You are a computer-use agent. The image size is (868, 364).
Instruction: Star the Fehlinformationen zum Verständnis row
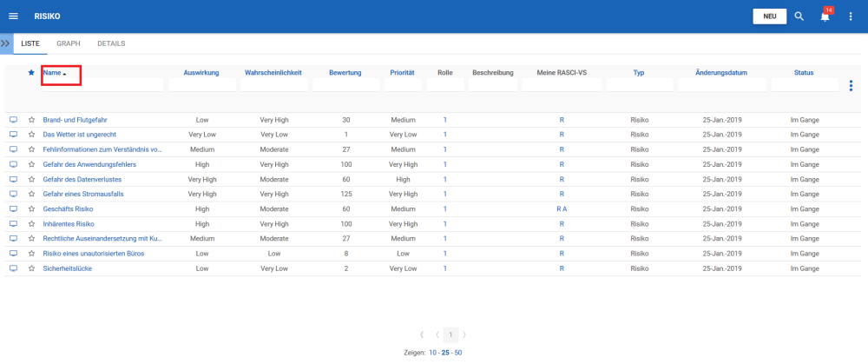tap(31, 149)
